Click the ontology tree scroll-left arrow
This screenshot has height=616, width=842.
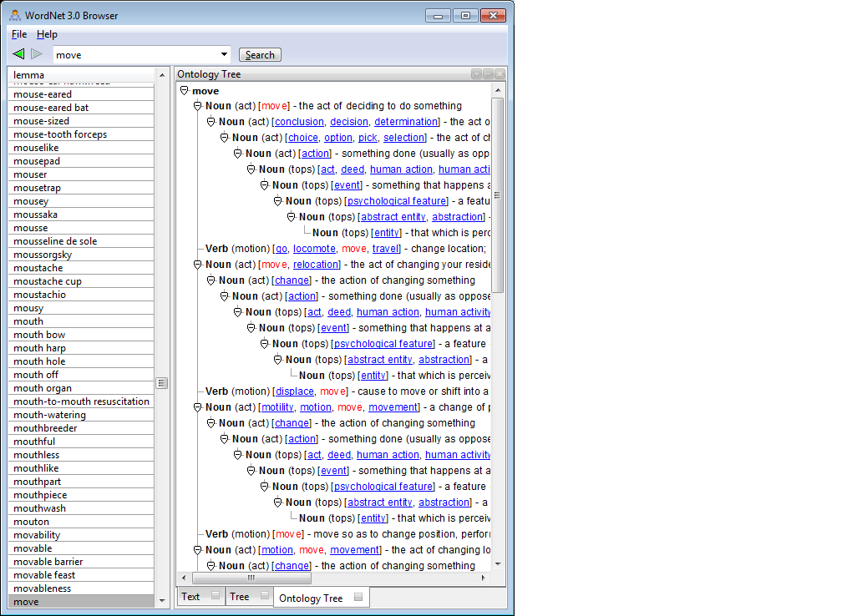(184, 578)
